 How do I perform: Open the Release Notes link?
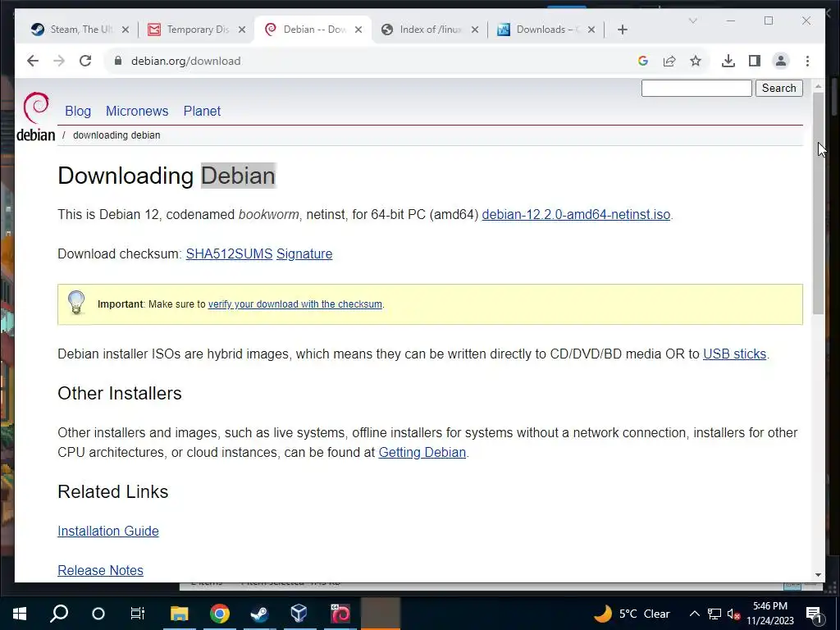click(100, 571)
